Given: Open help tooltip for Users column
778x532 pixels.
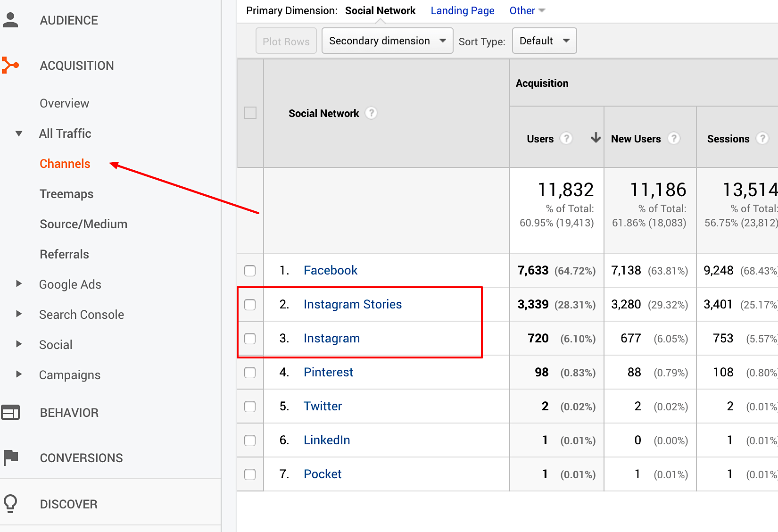Looking at the screenshot, I should tap(566, 139).
